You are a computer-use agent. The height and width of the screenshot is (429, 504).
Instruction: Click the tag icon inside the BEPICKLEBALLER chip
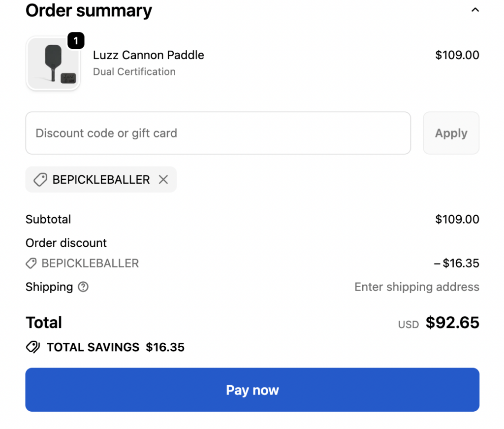point(40,180)
